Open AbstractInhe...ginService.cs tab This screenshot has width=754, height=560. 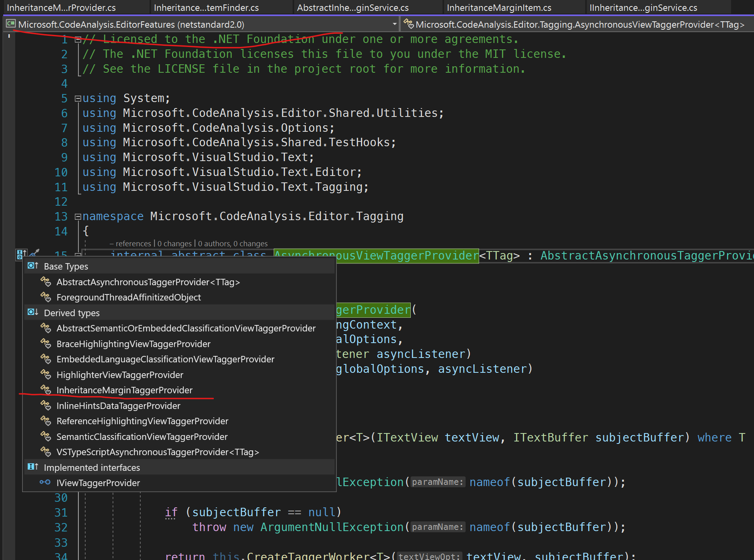(352, 8)
